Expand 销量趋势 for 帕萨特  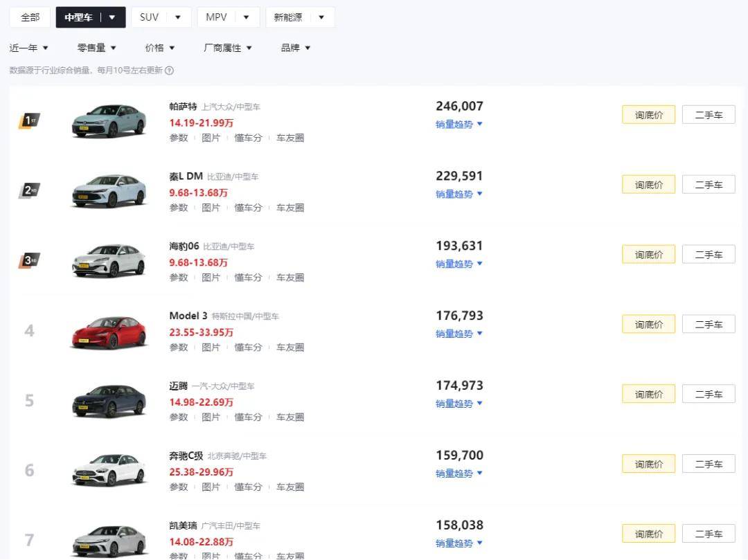(459, 125)
